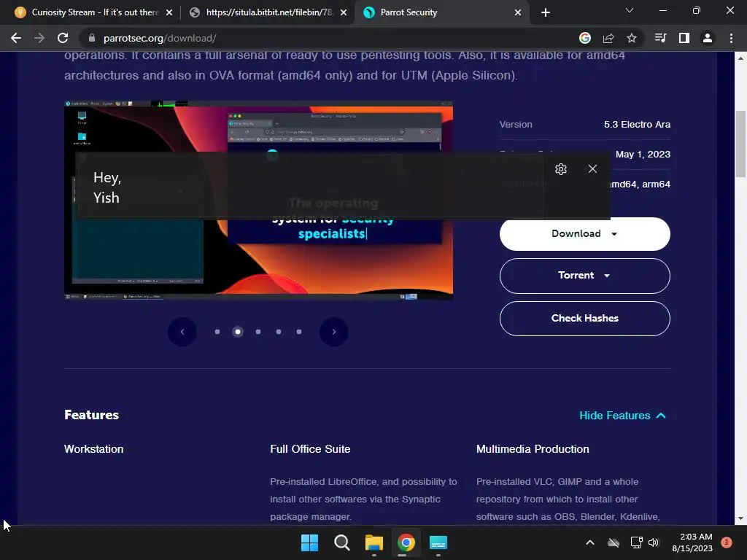The width and height of the screenshot is (747, 560).
Task: Open settings gear in the overlay
Action: coord(561,169)
